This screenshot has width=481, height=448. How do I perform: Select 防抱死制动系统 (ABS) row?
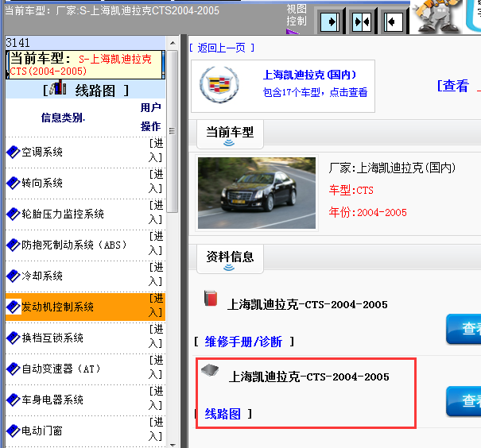(x=86, y=245)
